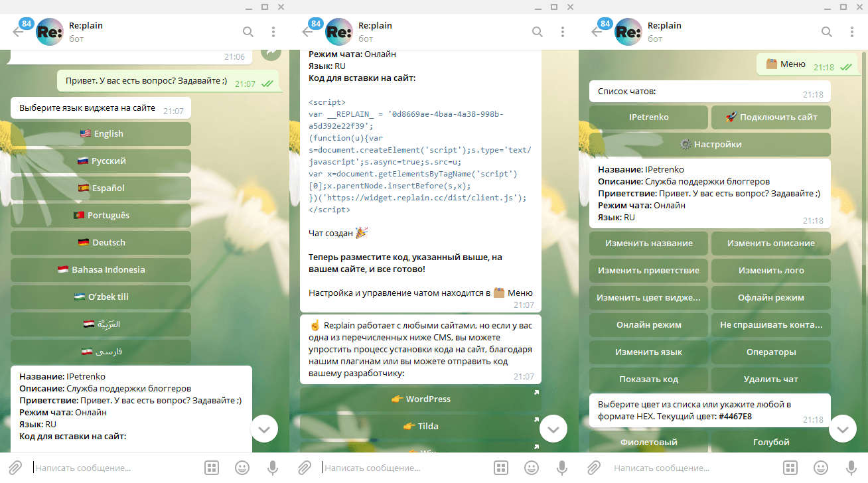Viewport: 868px width, 483px height.
Task: Open bot commands grid in the language-selection window
Action: point(212,468)
